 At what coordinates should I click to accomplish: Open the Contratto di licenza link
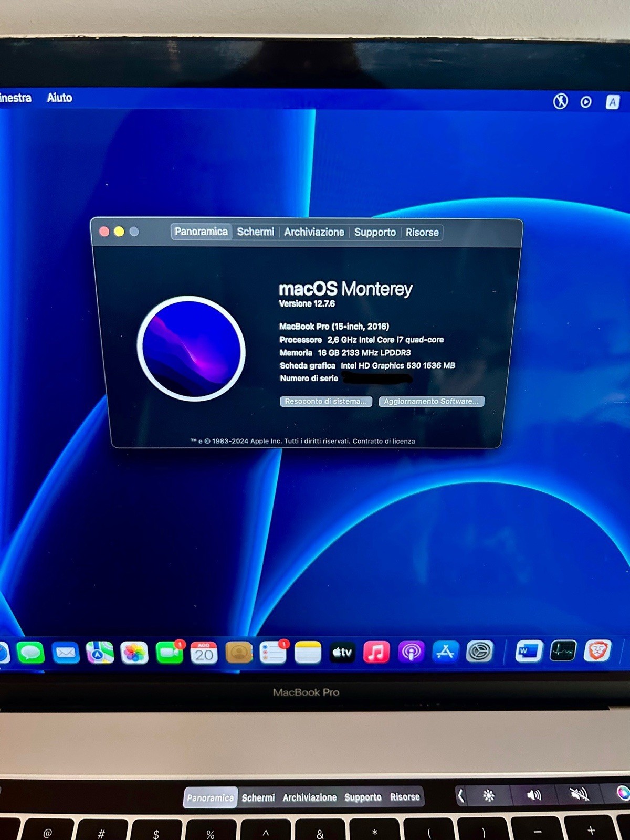point(384,441)
